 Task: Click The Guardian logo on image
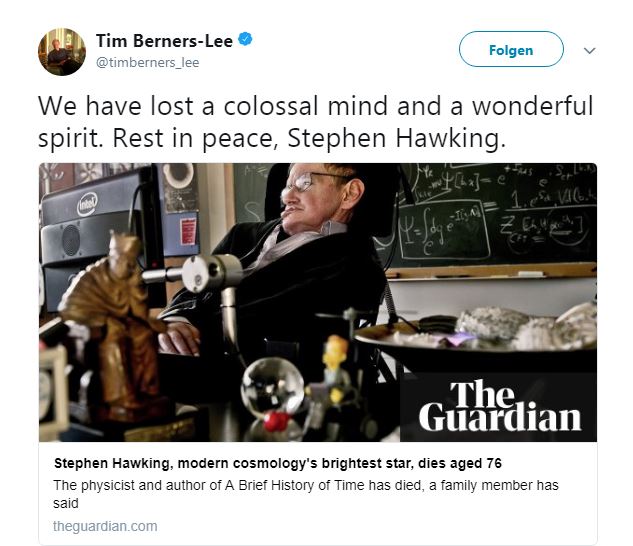[499, 406]
